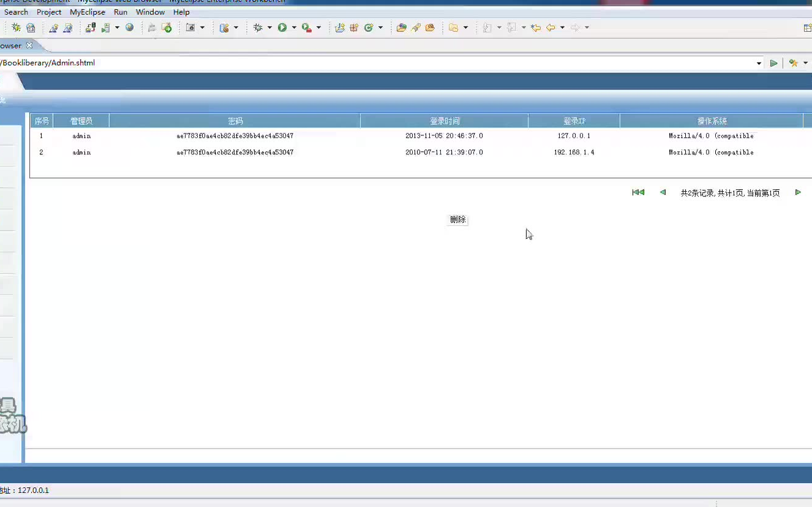Click the deploy to server toolbar icon

(91, 28)
